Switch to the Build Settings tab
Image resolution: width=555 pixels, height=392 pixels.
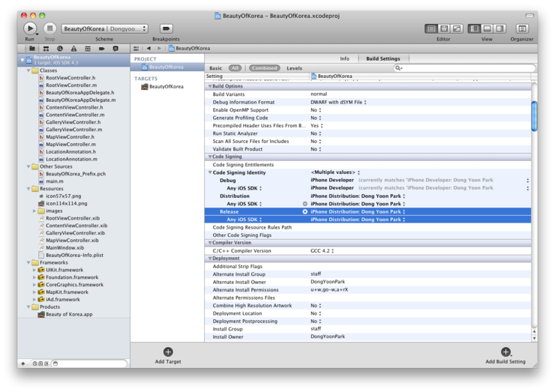[x=383, y=58]
